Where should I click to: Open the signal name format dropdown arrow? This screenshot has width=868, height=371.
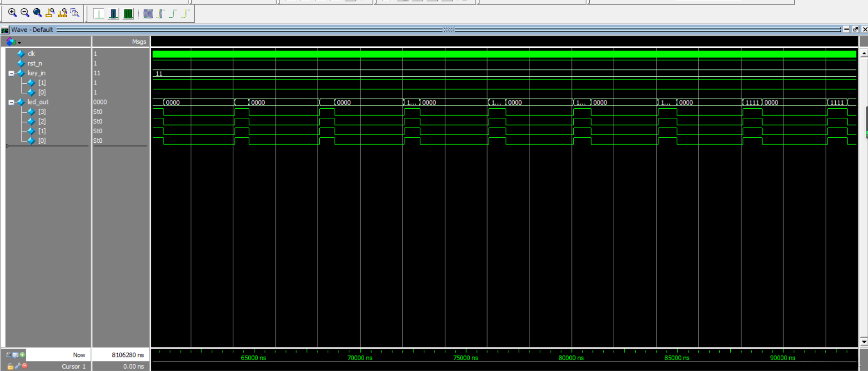pyautogui.click(x=19, y=43)
